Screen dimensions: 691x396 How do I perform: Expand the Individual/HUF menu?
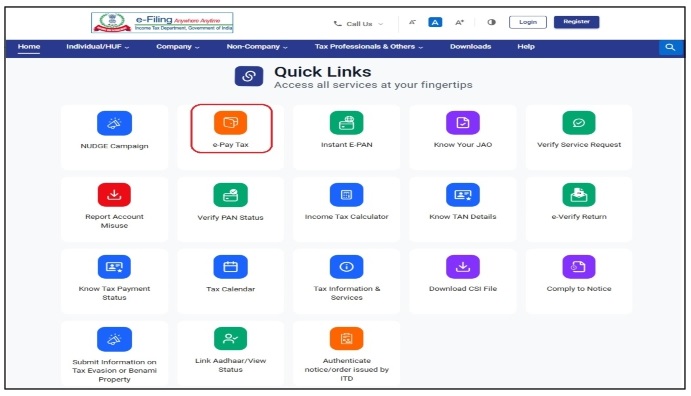tap(97, 46)
